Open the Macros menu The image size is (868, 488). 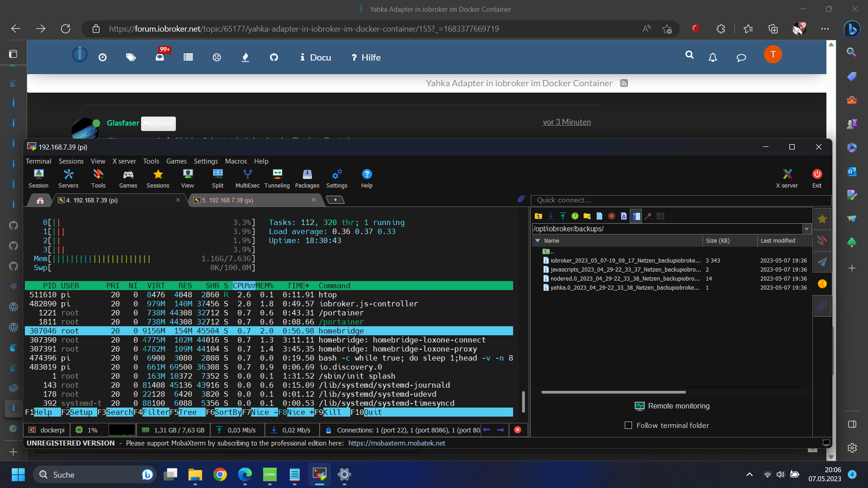(236, 161)
